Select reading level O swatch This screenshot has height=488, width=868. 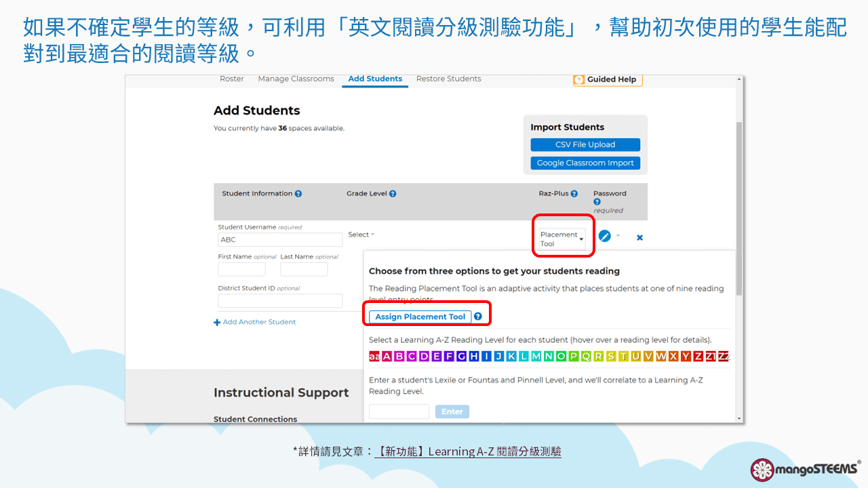coord(561,356)
